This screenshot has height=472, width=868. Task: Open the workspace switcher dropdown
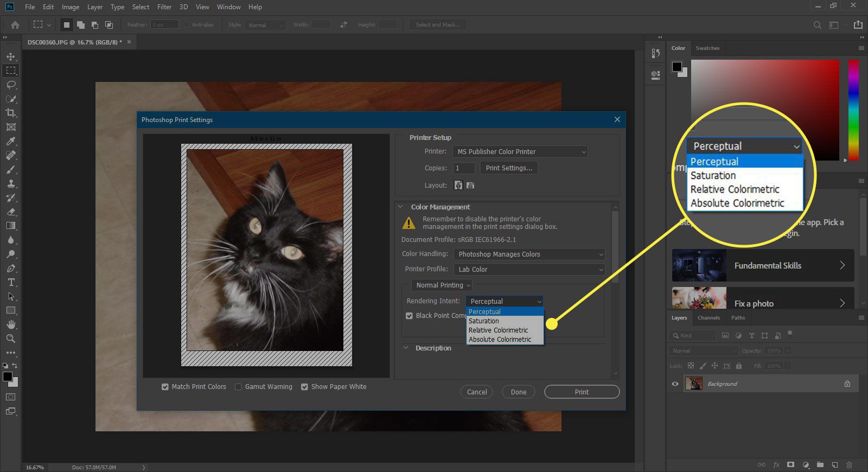(837, 25)
